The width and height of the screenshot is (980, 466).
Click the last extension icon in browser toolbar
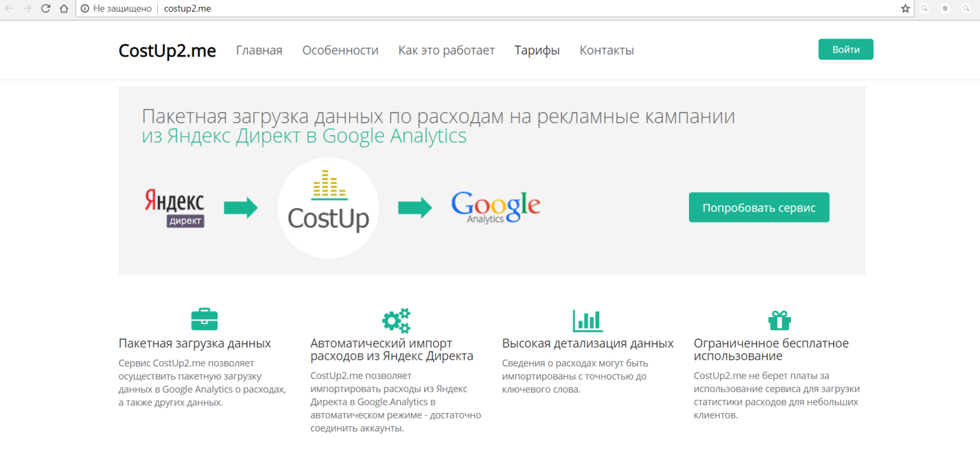(966, 9)
